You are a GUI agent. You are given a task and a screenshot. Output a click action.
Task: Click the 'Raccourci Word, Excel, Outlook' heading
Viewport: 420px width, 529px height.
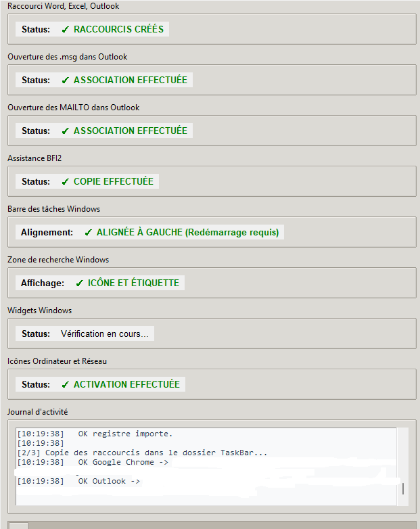(x=64, y=6)
